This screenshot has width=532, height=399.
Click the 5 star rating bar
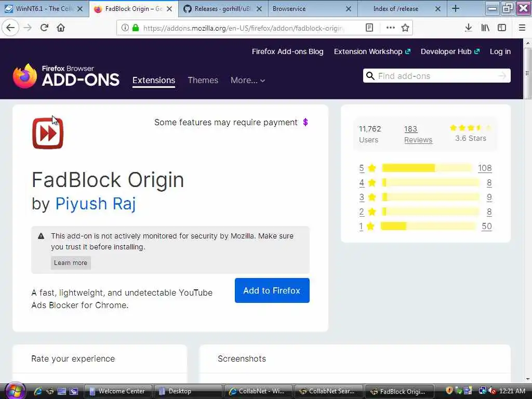427,168
